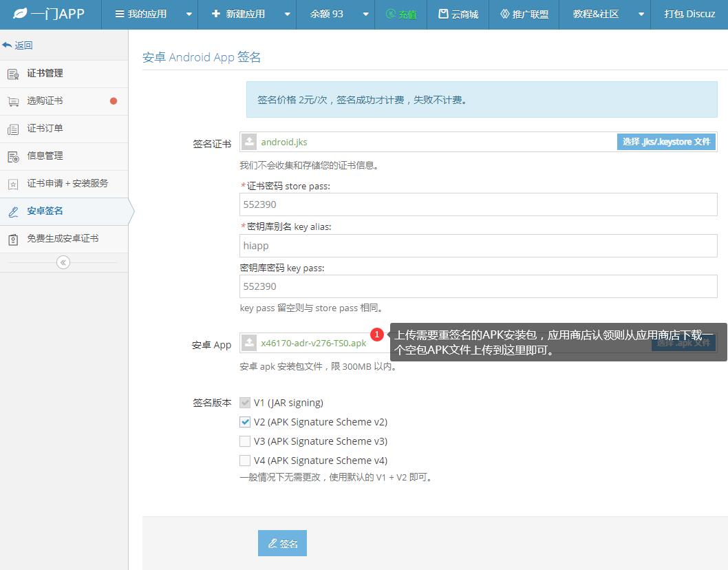Click the 签名价格 2元/次 notice banner

point(482,99)
